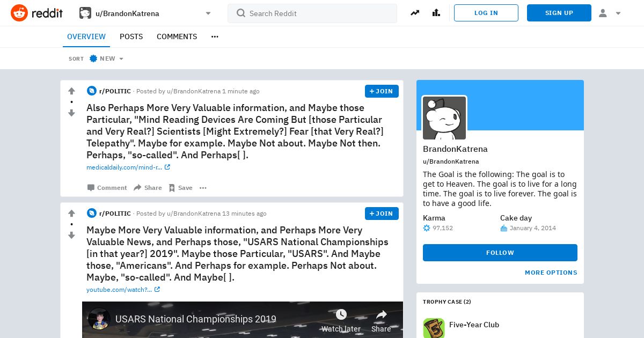Click the LOG IN button
This screenshot has width=644, height=338.
486,13
